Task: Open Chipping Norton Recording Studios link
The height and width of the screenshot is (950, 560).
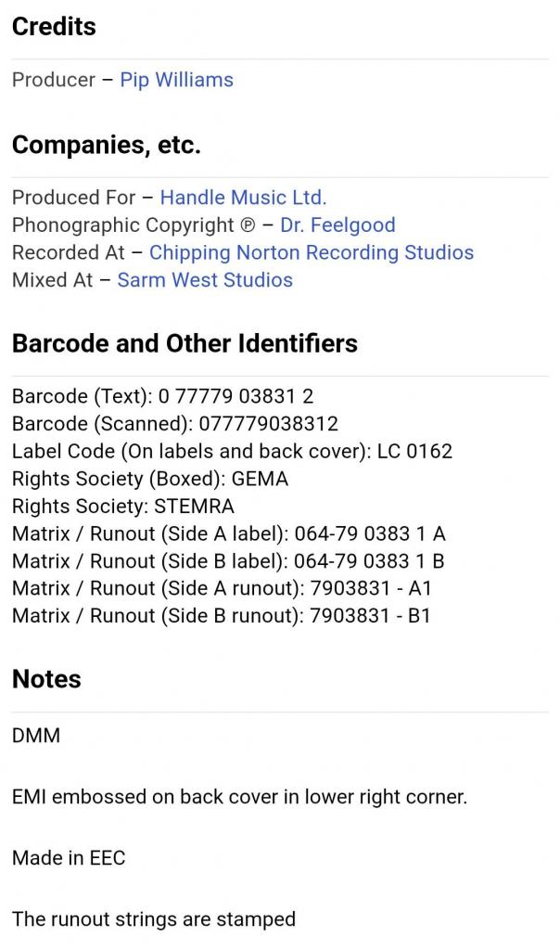Action: click(311, 252)
